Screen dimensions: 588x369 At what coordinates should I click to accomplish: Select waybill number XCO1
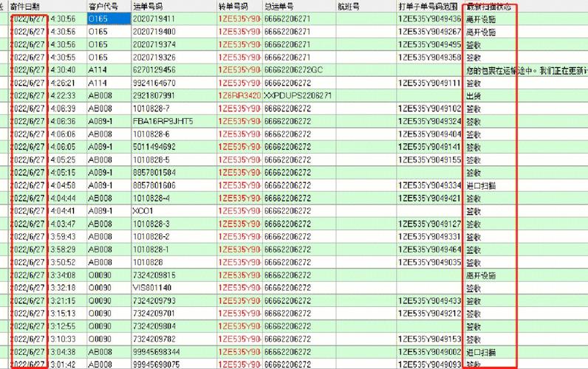pyautogui.click(x=143, y=211)
